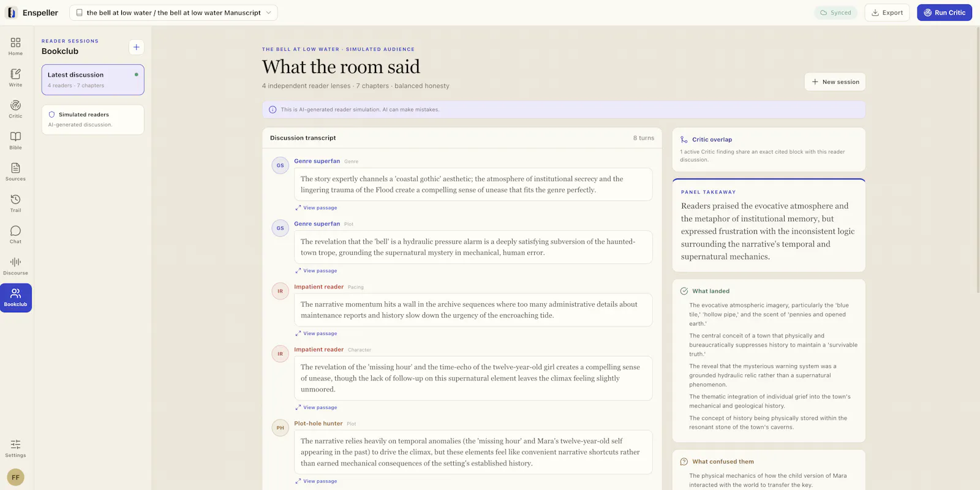Click the Plot-hole hunter name
980x490 pixels.
318,423
